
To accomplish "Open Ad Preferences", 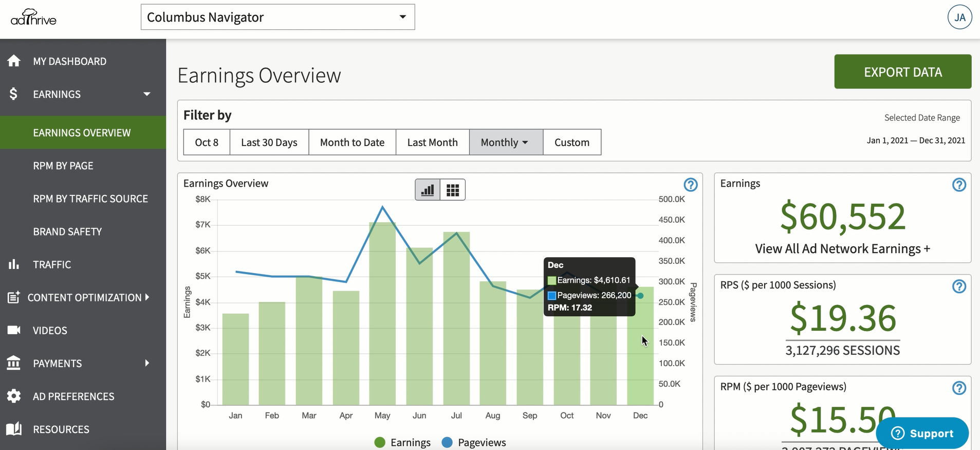I will coord(73,397).
